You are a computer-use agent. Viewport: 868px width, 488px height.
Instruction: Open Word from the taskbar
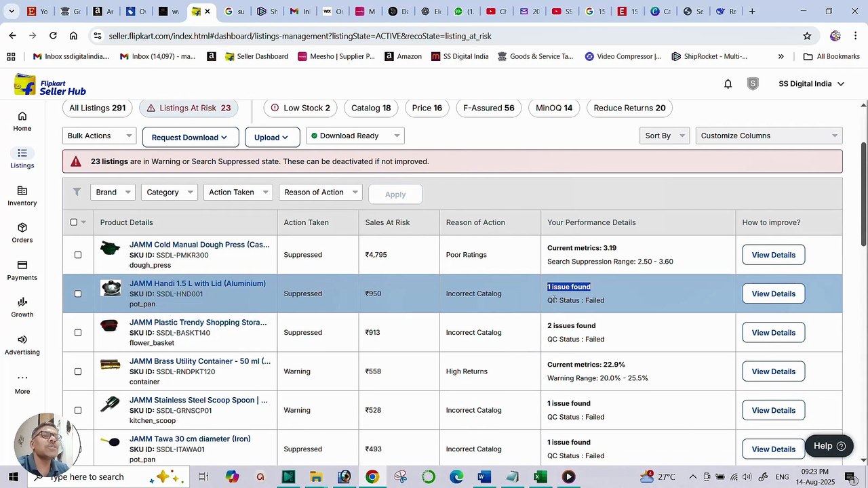click(x=484, y=477)
